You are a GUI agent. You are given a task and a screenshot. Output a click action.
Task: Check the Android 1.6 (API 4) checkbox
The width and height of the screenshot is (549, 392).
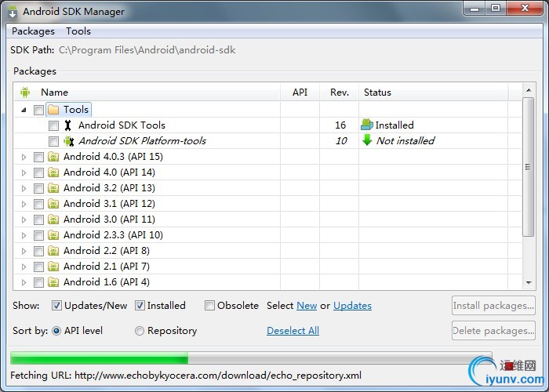[38, 282]
